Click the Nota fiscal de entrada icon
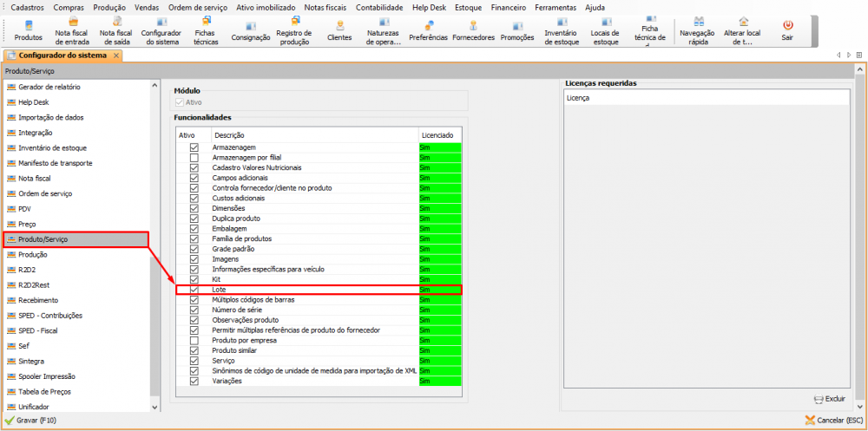 point(72,30)
